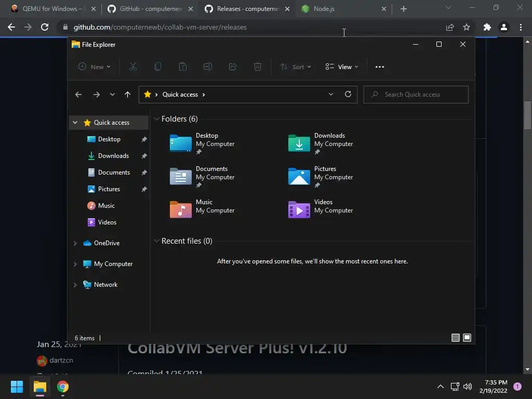
Task: Collapse the Recent files (0) group
Action: pyautogui.click(x=156, y=241)
